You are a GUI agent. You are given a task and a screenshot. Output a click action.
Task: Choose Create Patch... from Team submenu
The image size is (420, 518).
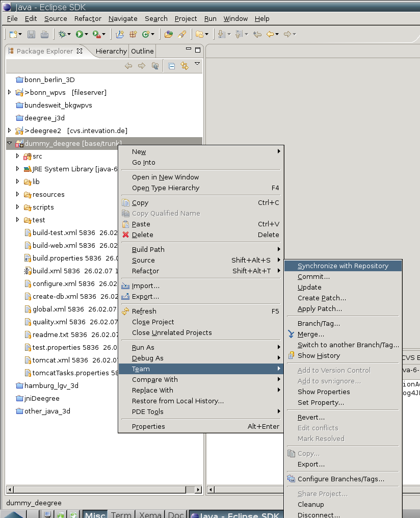point(343,298)
